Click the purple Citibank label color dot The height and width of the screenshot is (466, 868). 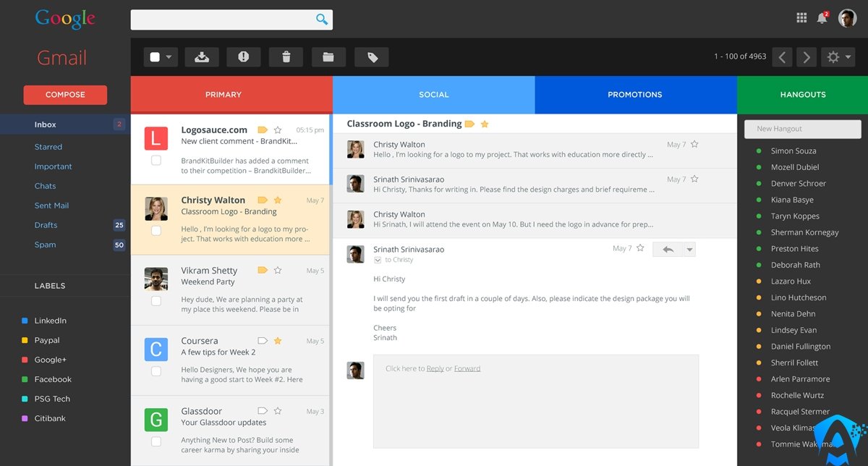tap(25, 418)
